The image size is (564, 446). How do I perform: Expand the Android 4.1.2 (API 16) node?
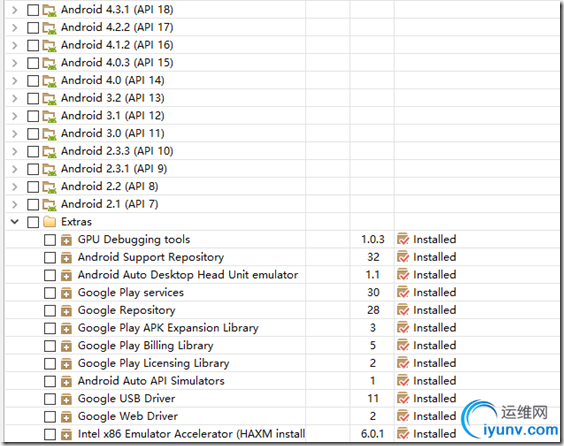click(x=14, y=45)
